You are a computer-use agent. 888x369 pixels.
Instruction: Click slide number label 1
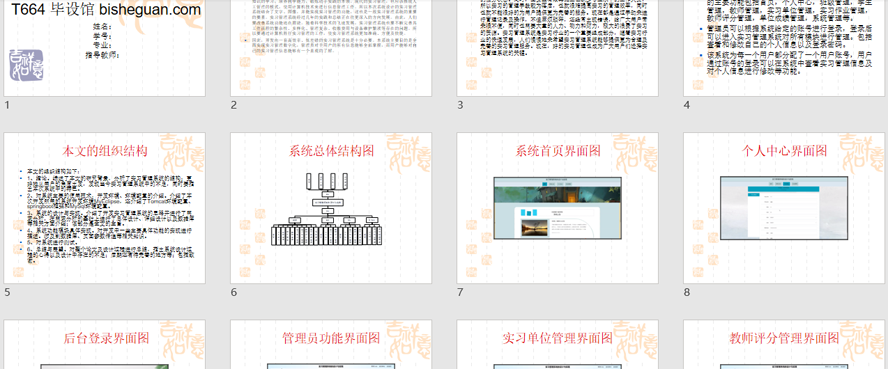pos(7,105)
